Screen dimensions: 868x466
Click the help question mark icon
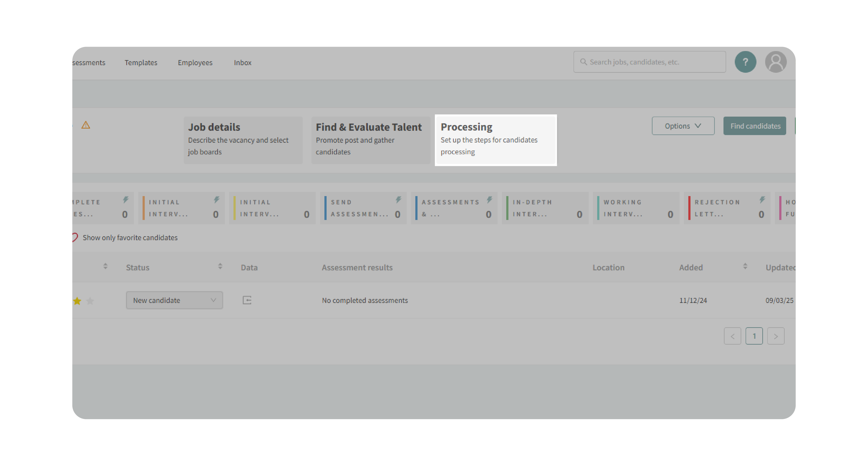pyautogui.click(x=745, y=62)
